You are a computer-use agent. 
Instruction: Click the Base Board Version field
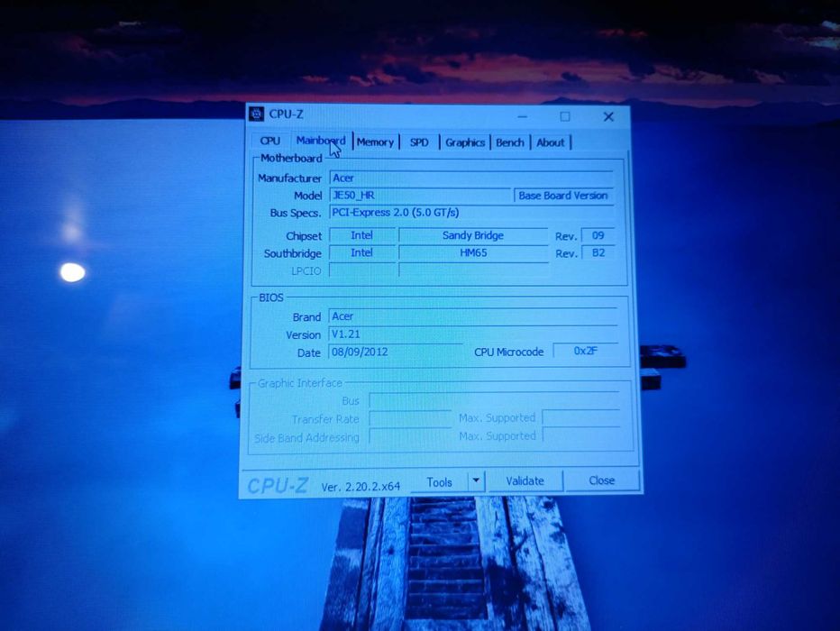coord(563,196)
